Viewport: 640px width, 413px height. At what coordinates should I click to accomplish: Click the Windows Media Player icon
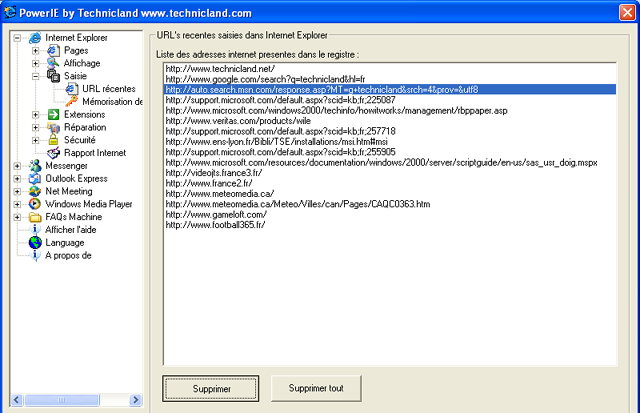point(35,204)
